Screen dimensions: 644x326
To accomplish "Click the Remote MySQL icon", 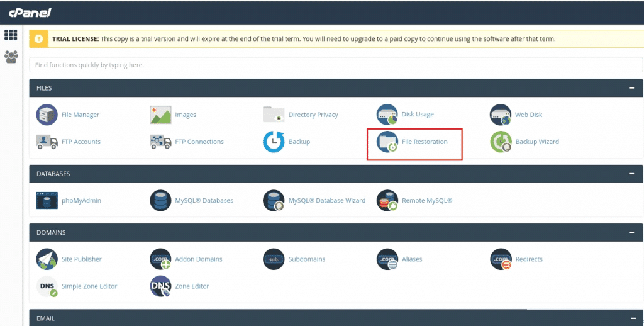I will 387,200.
